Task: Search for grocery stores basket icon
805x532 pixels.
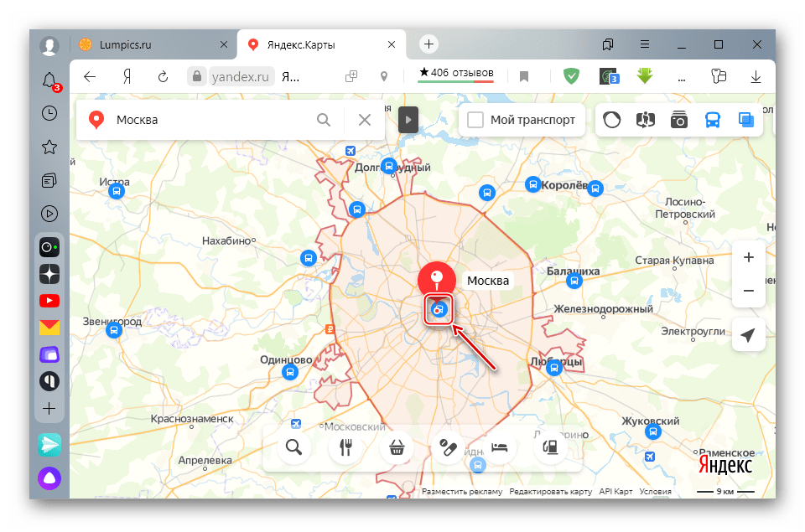Action: (x=396, y=447)
